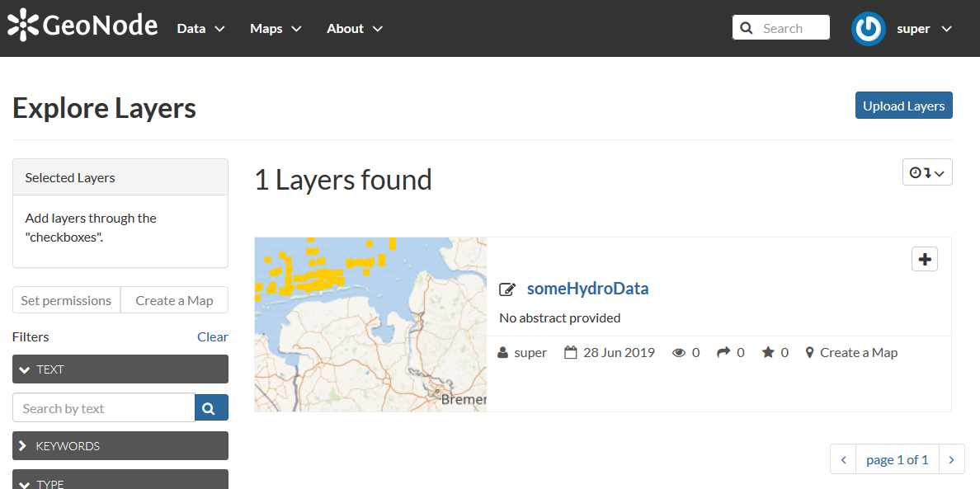This screenshot has width=980, height=489.
Task: Open the About menu
Action: tap(355, 29)
